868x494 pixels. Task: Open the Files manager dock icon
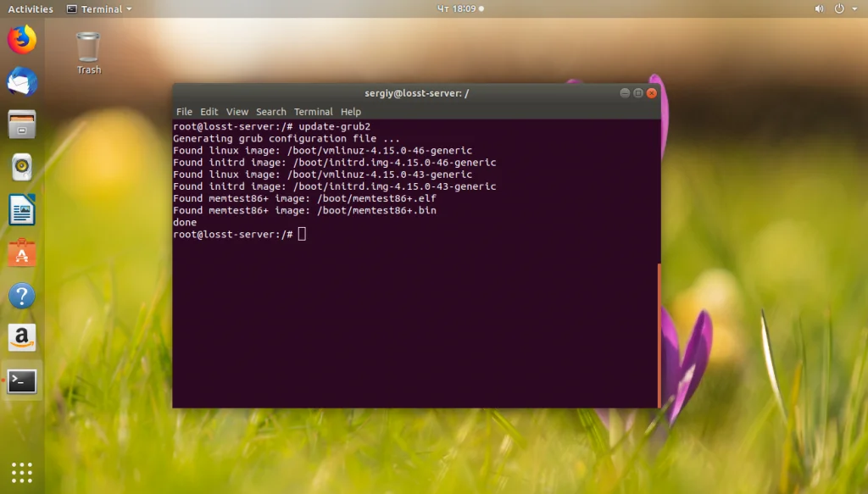(21, 125)
